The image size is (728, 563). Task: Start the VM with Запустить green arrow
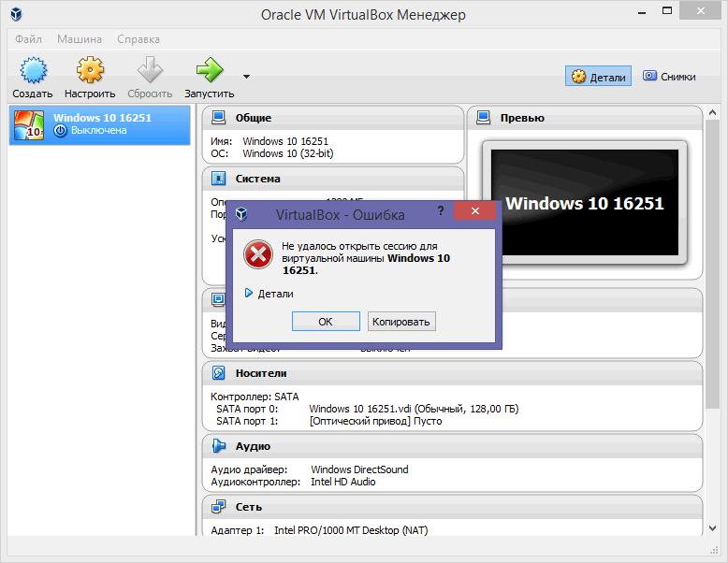210,70
